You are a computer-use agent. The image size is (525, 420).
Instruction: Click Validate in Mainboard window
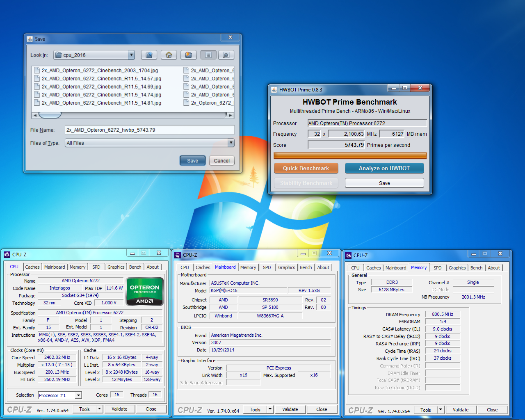pos(290,409)
